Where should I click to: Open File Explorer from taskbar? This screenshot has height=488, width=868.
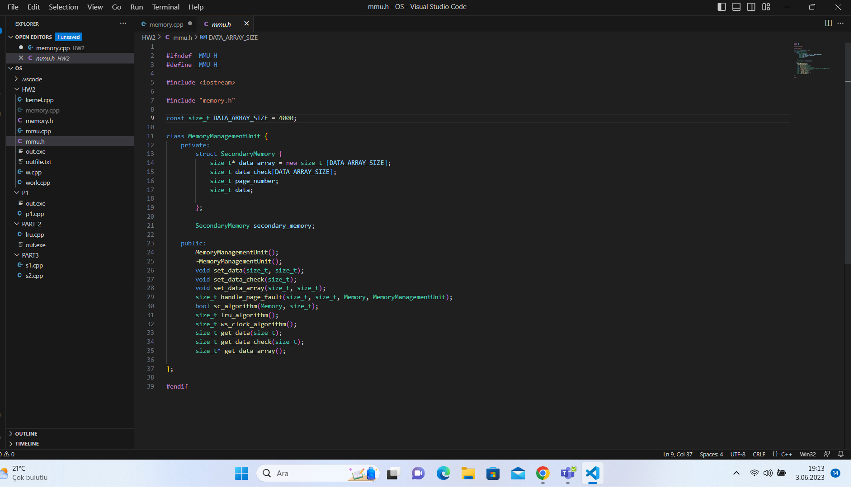coord(468,473)
